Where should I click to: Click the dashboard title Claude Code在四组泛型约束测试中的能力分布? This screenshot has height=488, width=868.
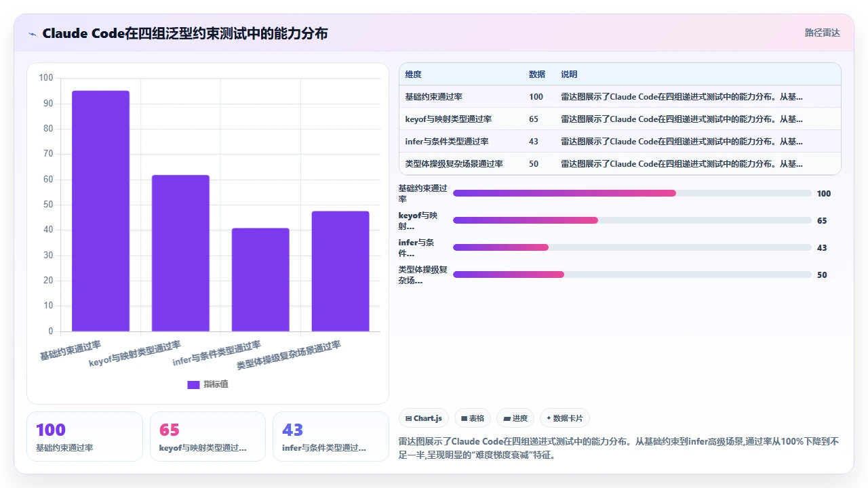pos(184,33)
